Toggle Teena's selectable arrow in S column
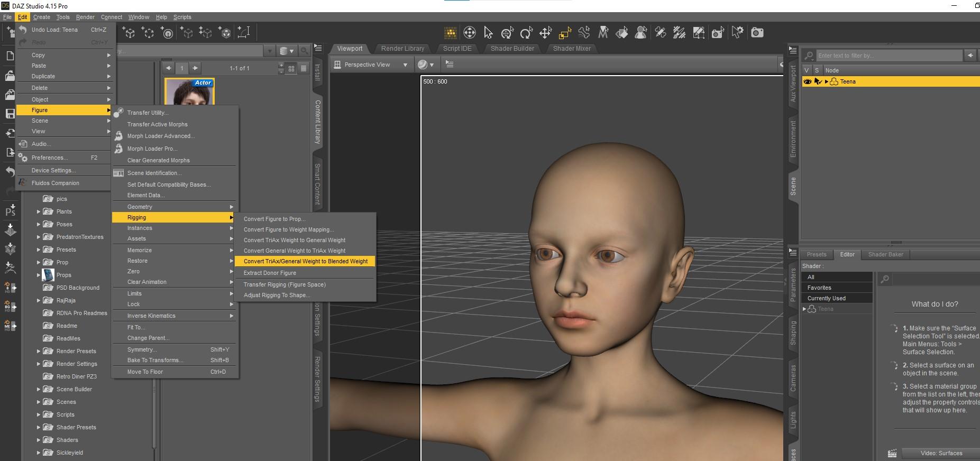 tap(818, 81)
